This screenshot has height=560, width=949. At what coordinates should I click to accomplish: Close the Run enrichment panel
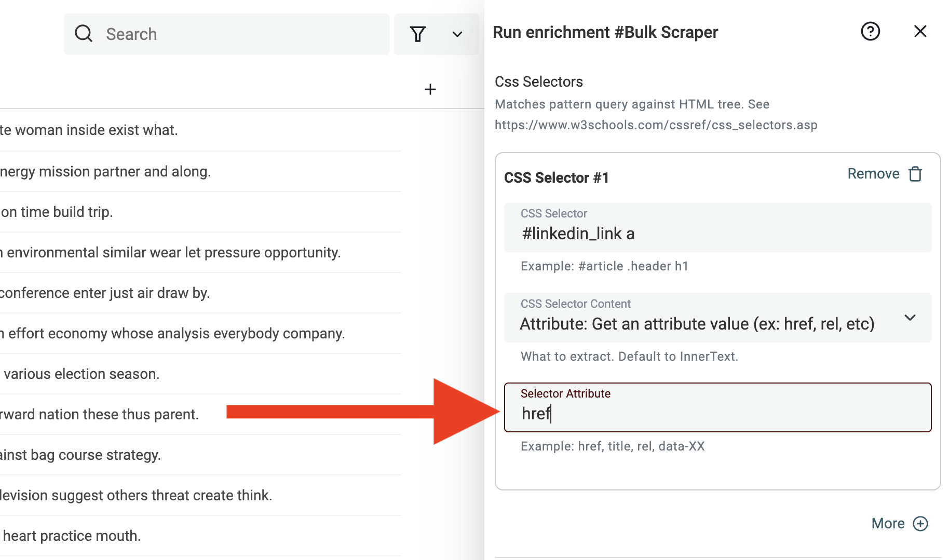point(920,32)
